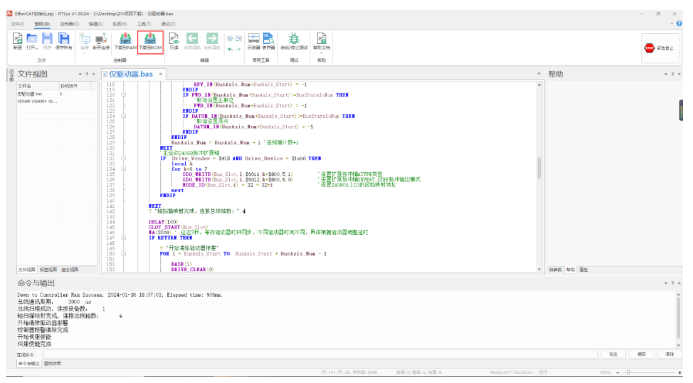Expand the connect button dropdown arrow

[x=84, y=53]
